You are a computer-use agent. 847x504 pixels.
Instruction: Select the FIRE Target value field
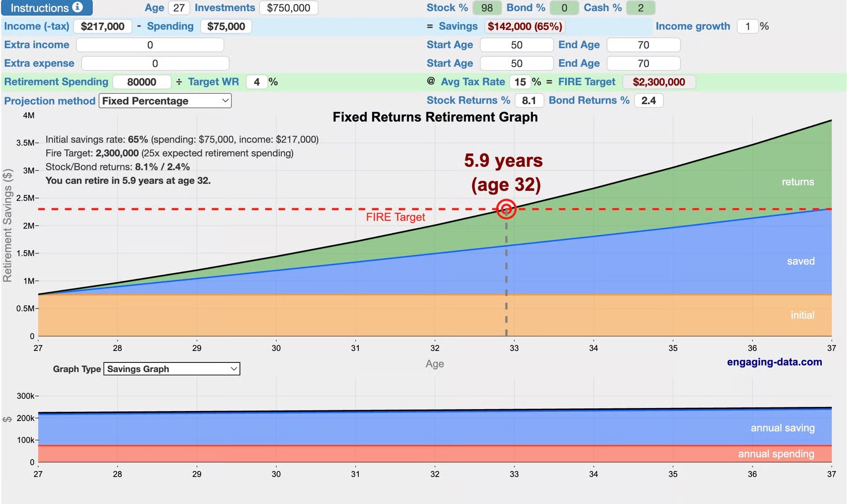click(659, 82)
